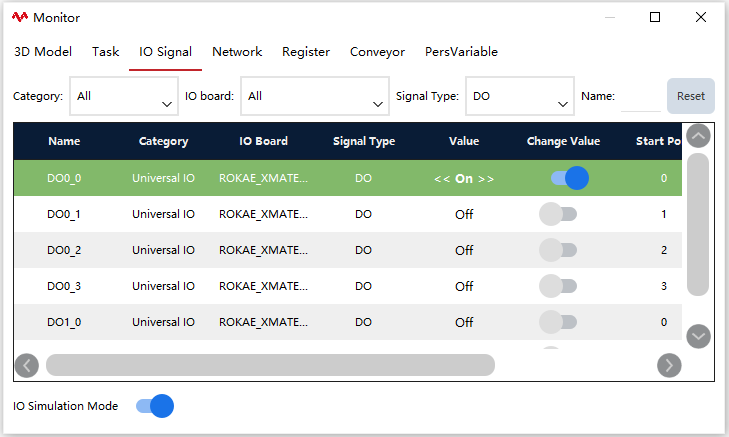
Task: Click the IO Board column header
Action: tap(263, 141)
